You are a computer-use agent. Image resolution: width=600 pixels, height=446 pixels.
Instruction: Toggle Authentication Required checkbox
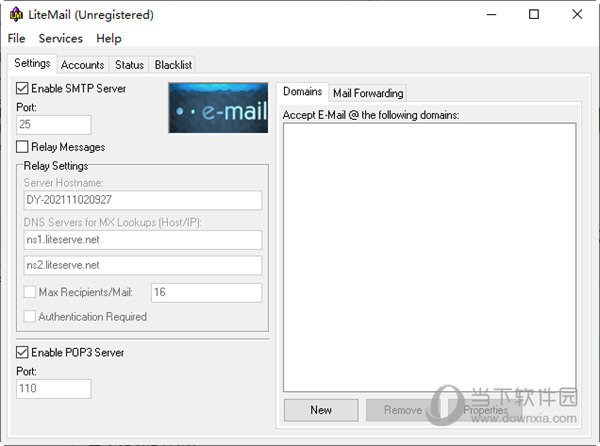[x=30, y=317]
